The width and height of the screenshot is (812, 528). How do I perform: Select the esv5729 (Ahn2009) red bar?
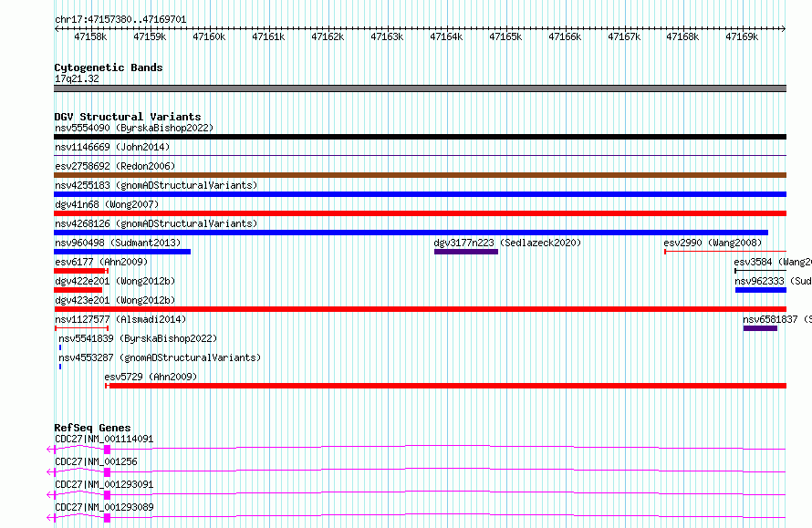tap(448, 386)
